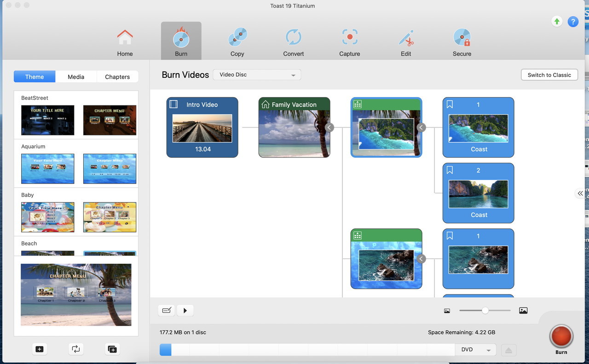Click the swap theme arrows icon
This screenshot has width=589, height=364.
[x=75, y=349]
